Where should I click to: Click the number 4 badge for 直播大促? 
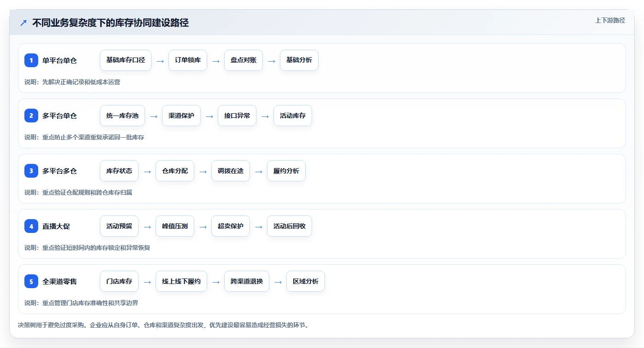pos(31,226)
